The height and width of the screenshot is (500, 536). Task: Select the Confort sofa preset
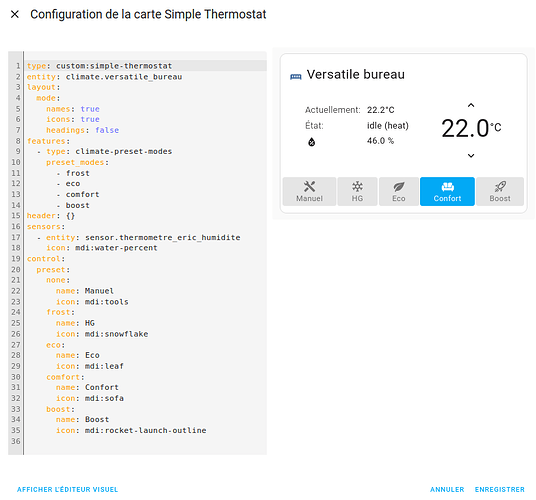pyautogui.click(x=447, y=191)
